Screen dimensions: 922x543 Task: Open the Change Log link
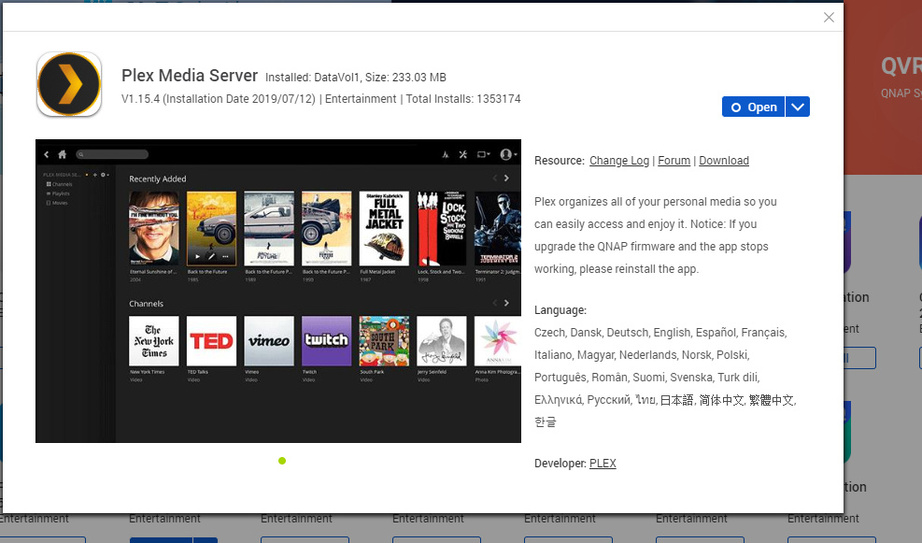[x=619, y=161]
